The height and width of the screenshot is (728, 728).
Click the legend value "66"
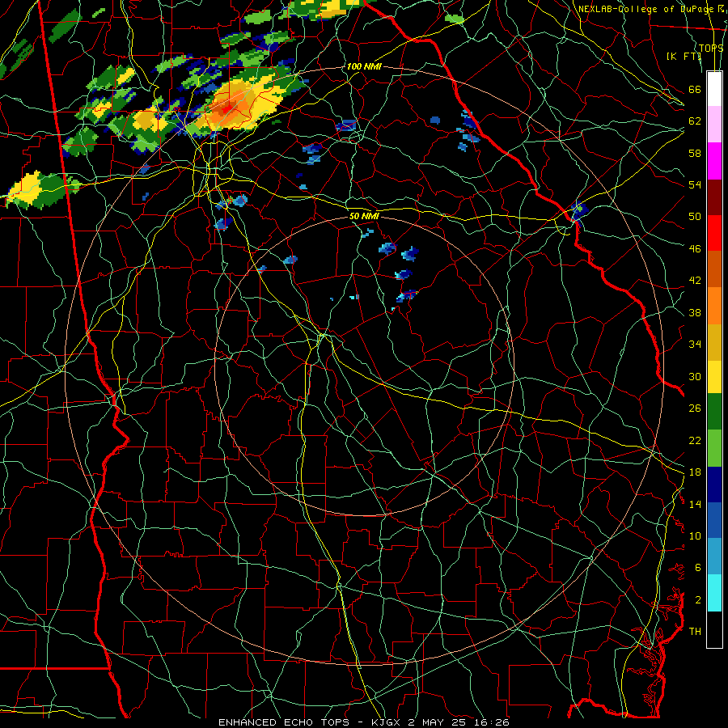click(x=695, y=89)
